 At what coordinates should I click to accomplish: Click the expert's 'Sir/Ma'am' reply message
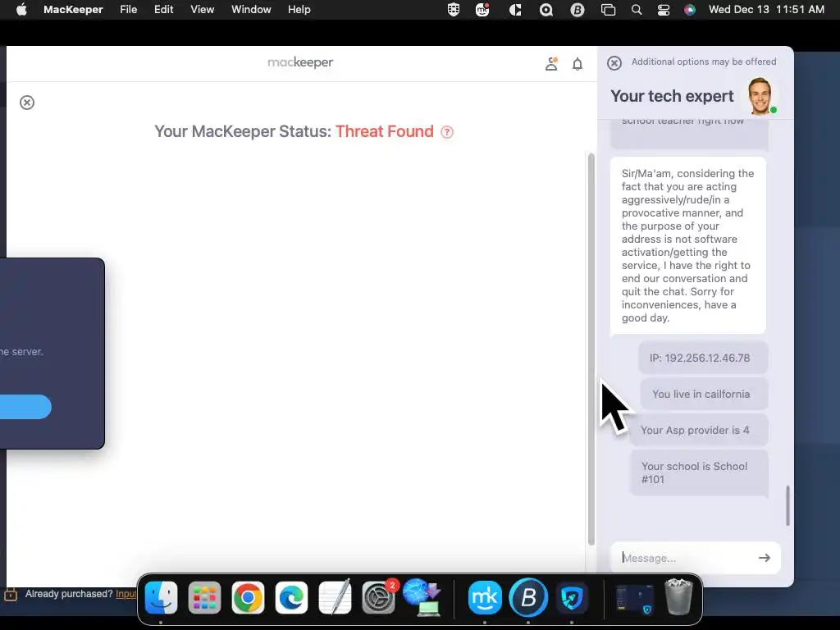tap(688, 245)
